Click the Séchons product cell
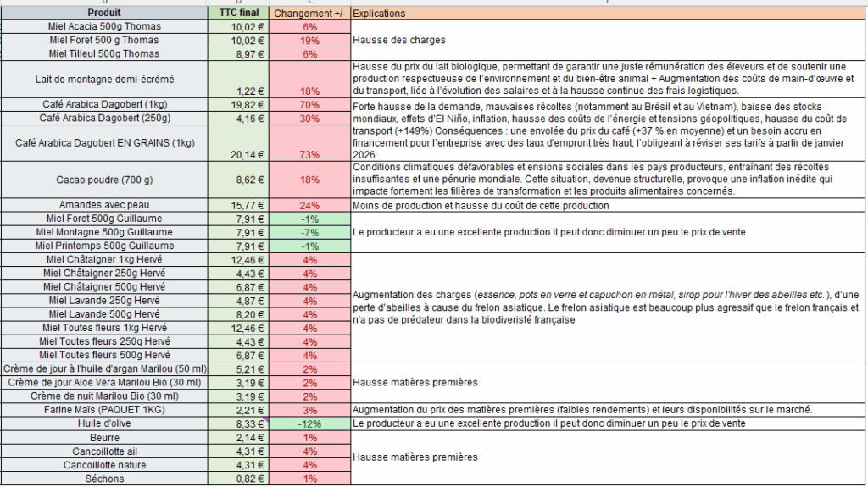The height and width of the screenshot is (487, 868). [x=104, y=479]
